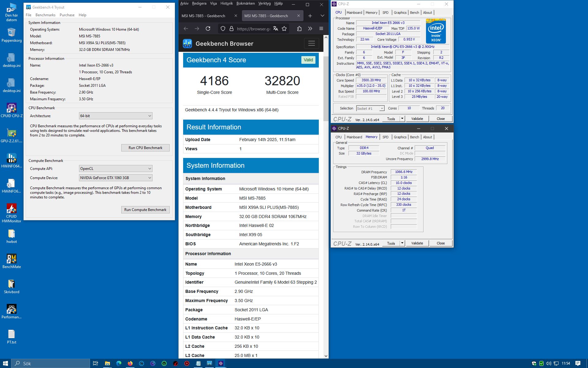The width and height of the screenshot is (588, 368).
Task: Click Close button in lower CPU-Z window
Action: click(x=441, y=243)
